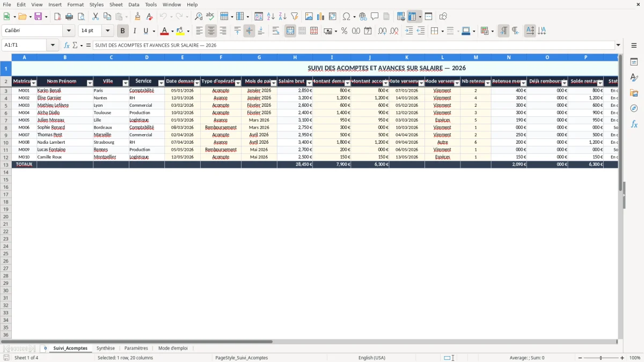
Task: Format cells as percent
Action: 345,31
